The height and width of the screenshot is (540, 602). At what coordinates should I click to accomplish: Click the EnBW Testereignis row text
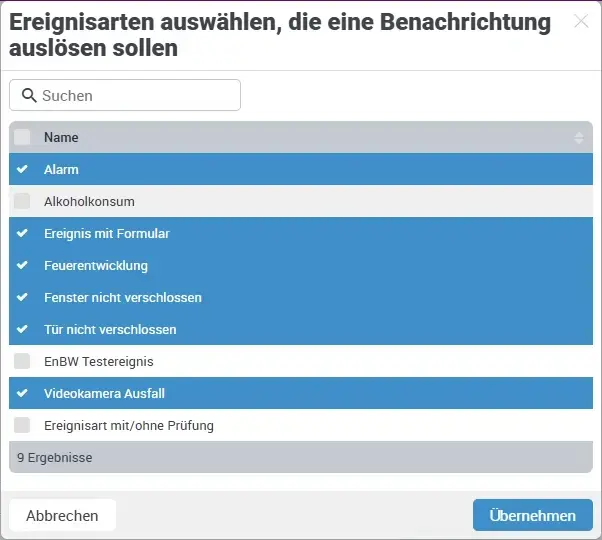pos(99,362)
